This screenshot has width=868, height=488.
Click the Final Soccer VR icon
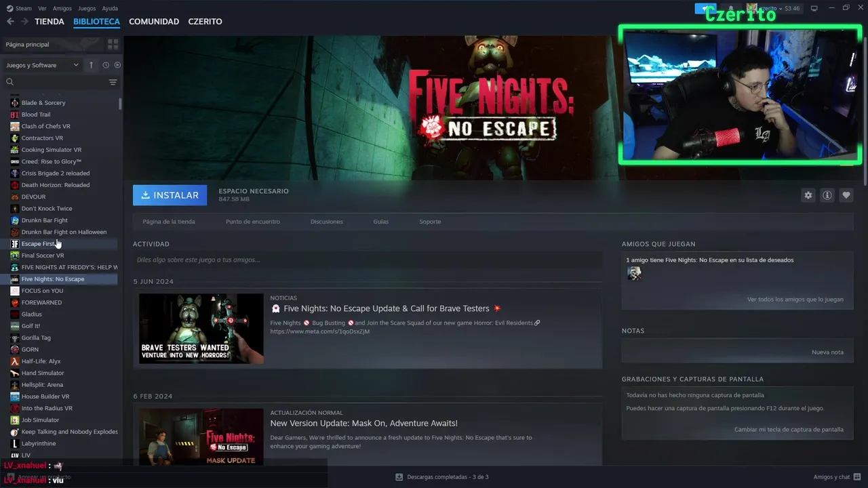point(15,256)
